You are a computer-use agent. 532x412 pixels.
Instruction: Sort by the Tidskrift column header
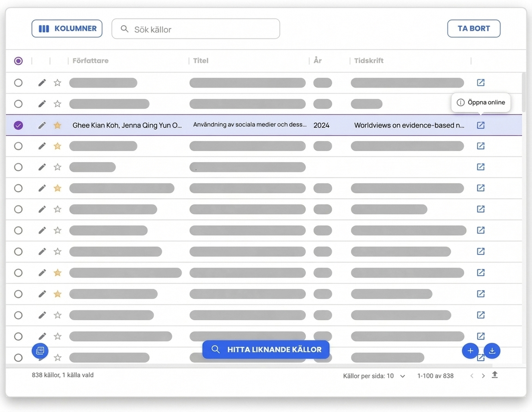[x=368, y=61]
